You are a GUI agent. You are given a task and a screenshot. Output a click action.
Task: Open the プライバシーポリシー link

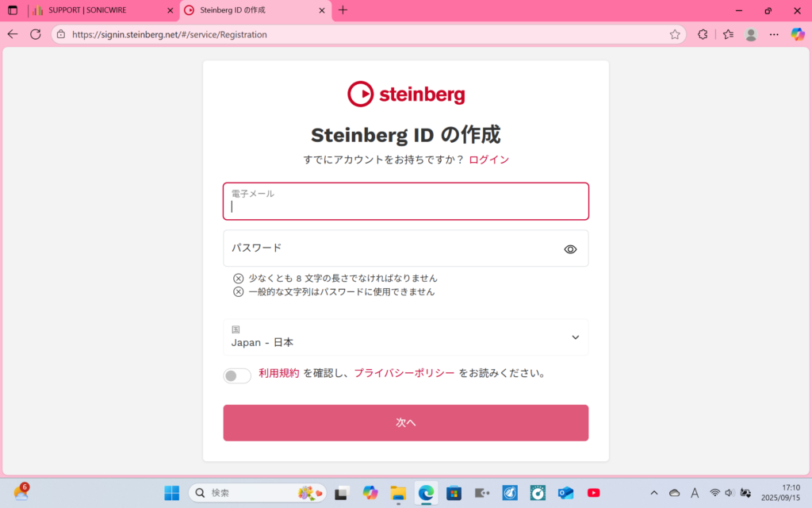404,373
